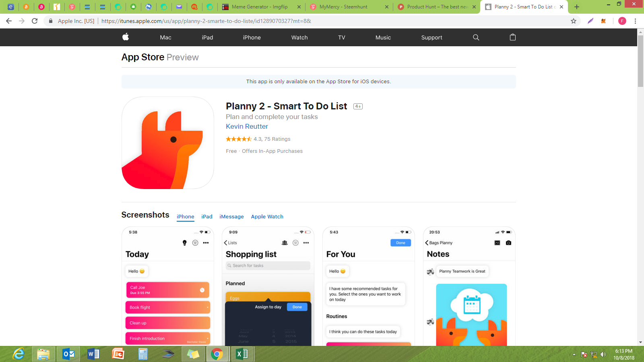
Task: Click the Planny fox app icon
Action: (168, 143)
